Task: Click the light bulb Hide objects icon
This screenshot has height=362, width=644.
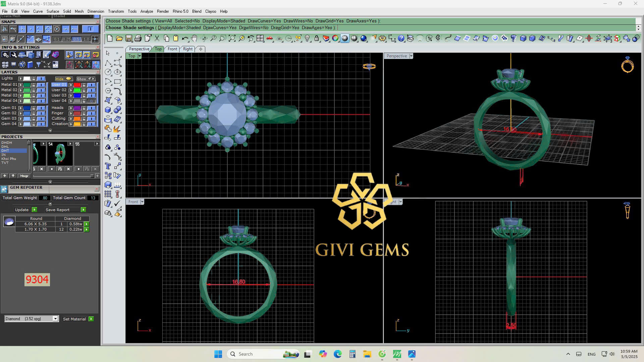Action: pyautogui.click(x=307, y=39)
